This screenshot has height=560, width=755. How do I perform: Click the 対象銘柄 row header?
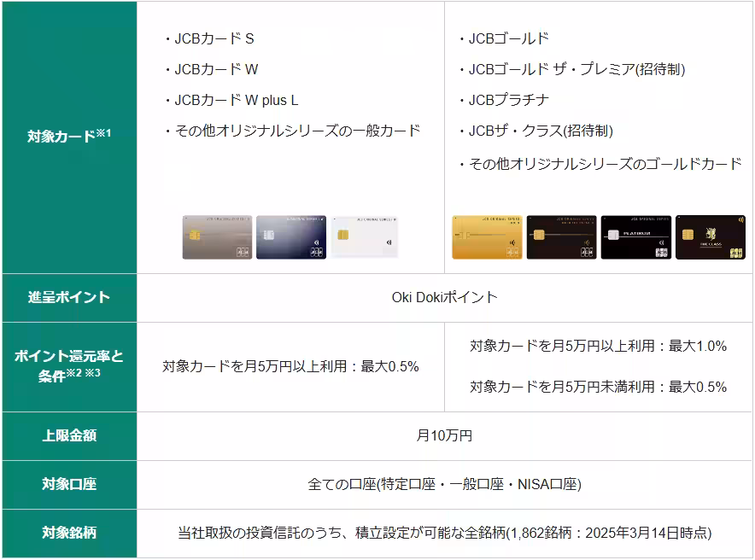click(x=69, y=531)
